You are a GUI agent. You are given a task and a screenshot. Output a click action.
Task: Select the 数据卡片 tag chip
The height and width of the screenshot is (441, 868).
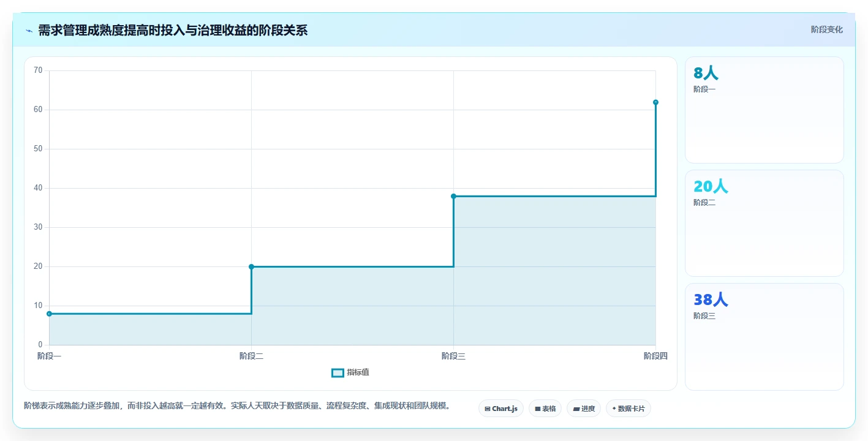pyautogui.click(x=628, y=409)
